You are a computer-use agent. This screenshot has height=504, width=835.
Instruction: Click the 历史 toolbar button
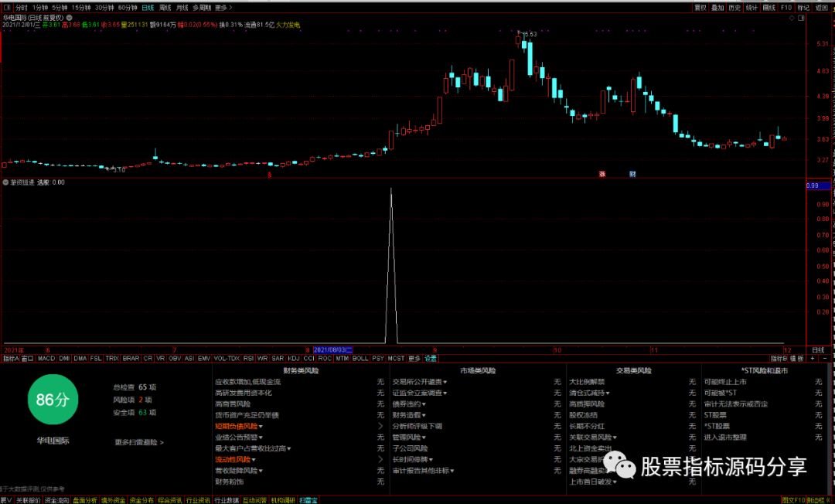click(x=734, y=8)
